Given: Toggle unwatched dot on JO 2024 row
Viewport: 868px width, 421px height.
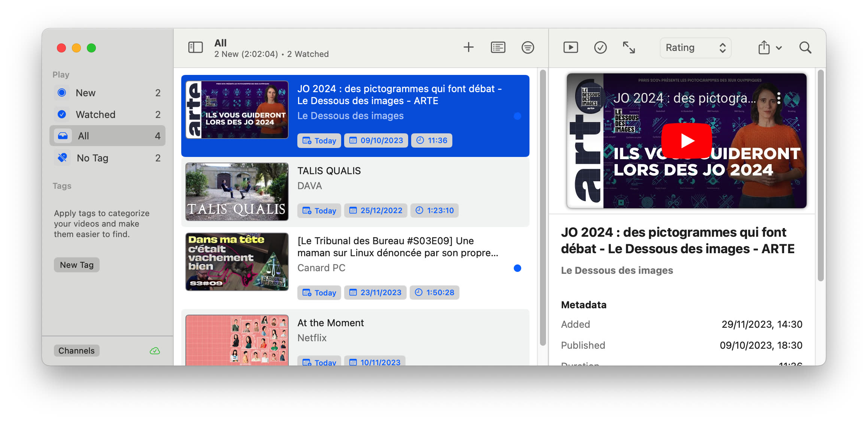Looking at the screenshot, I should [518, 116].
